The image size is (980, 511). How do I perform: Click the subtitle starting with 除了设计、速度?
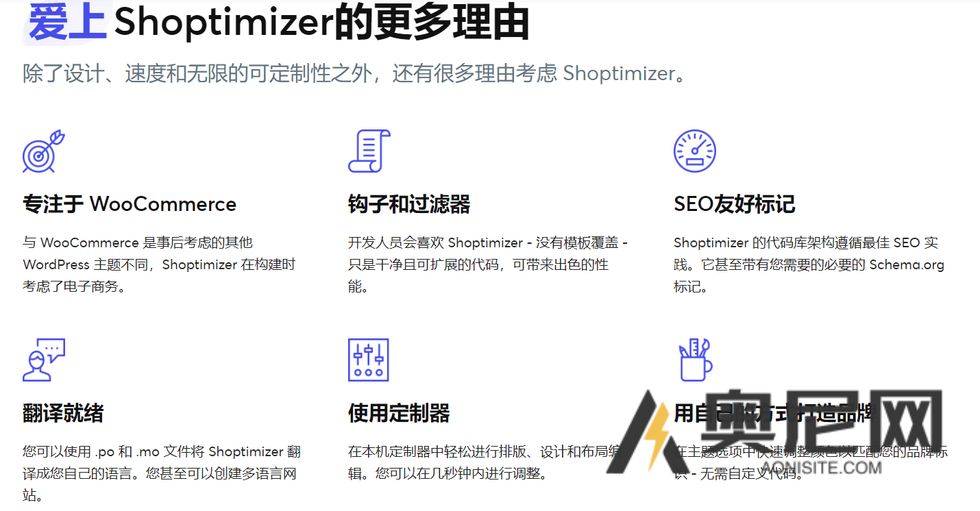pos(354,73)
